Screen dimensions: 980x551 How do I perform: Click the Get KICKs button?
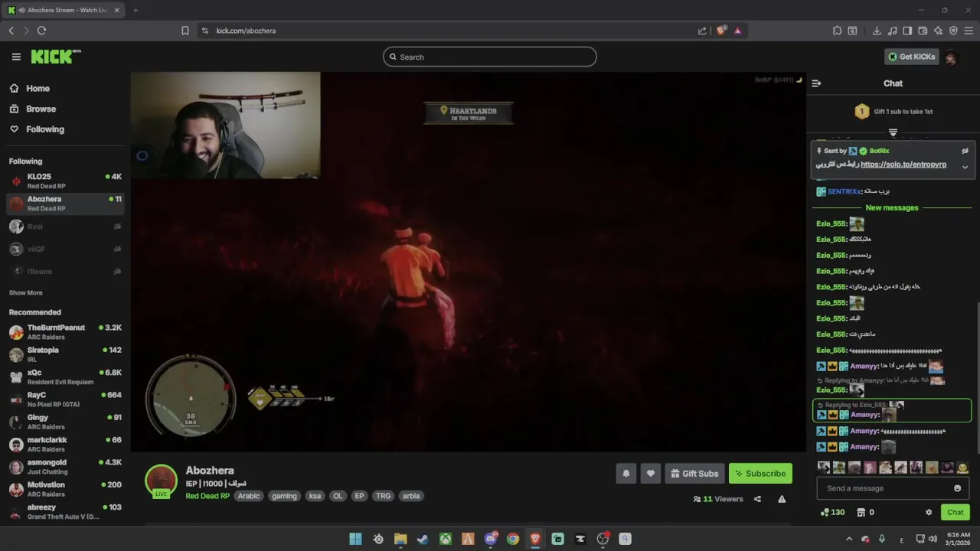point(912,57)
